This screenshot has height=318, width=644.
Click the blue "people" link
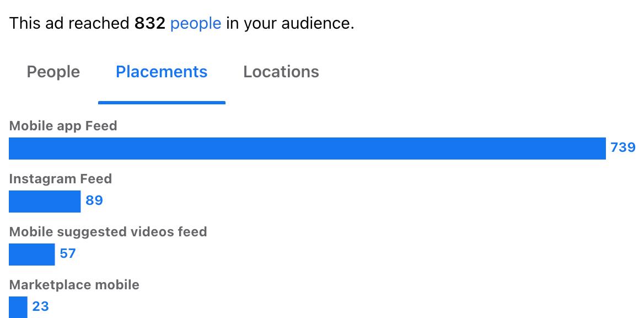point(196,23)
